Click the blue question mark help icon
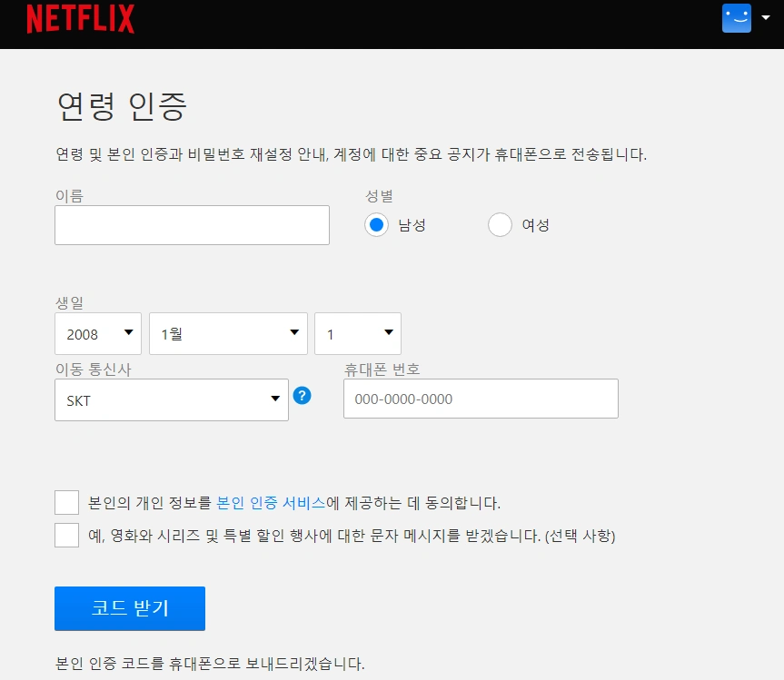The height and width of the screenshot is (680, 784). pyautogui.click(x=302, y=396)
